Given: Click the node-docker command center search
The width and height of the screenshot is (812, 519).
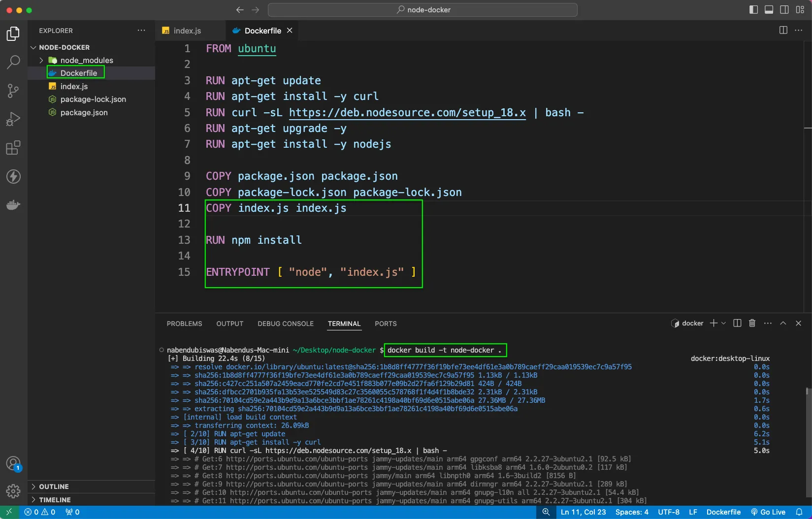Looking at the screenshot, I should (422, 10).
